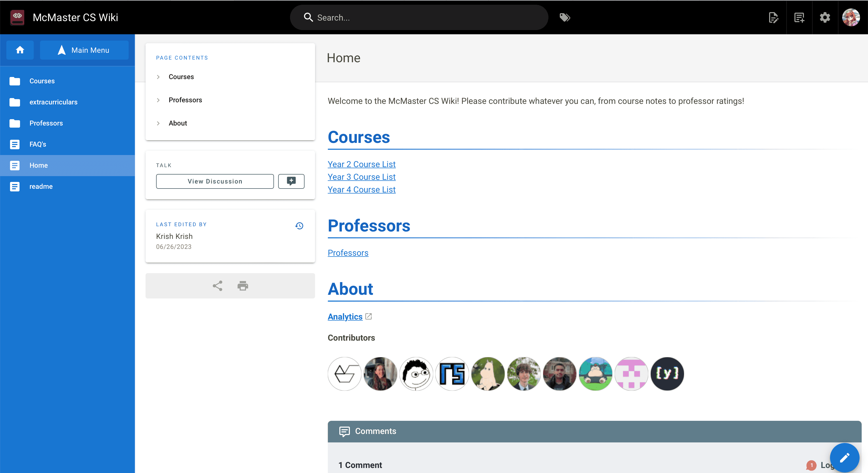This screenshot has height=473, width=868.
Task: Open the tags browser icon
Action: pyautogui.click(x=565, y=17)
